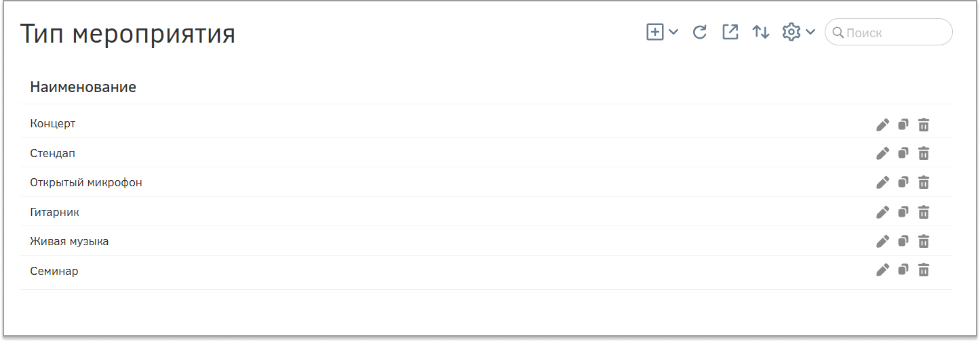Delete the Семинар row
This screenshot has width=980, height=342.
click(923, 271)
